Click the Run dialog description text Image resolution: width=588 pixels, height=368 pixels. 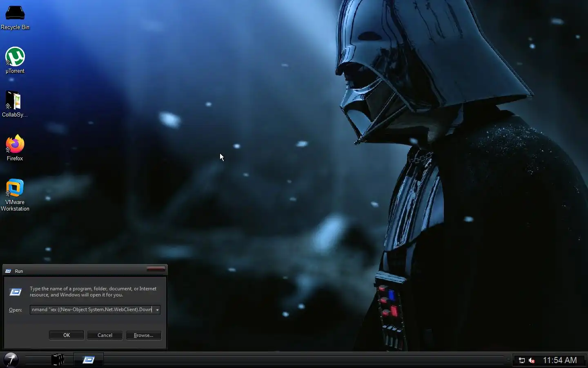click(x=93, y=292)
